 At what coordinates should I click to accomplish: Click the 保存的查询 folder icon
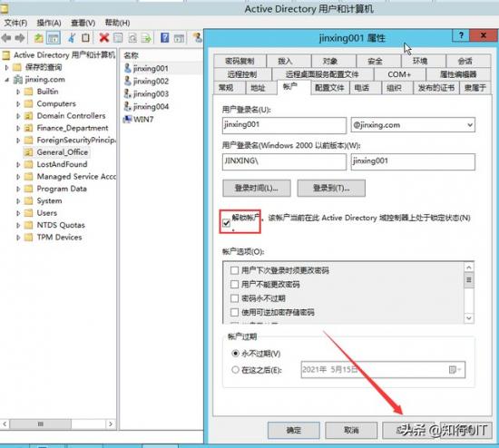17,67
